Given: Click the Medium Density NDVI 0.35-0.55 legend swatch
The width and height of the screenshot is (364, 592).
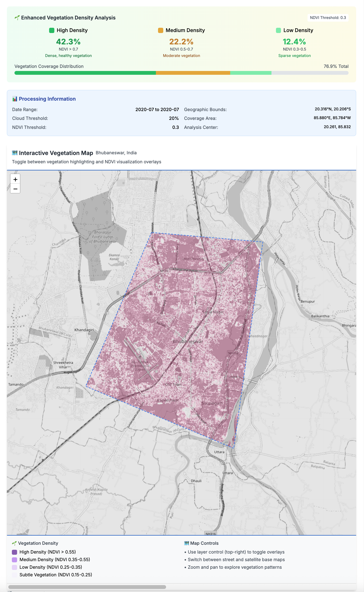Looking at the screenshot, I should (14, 559).
